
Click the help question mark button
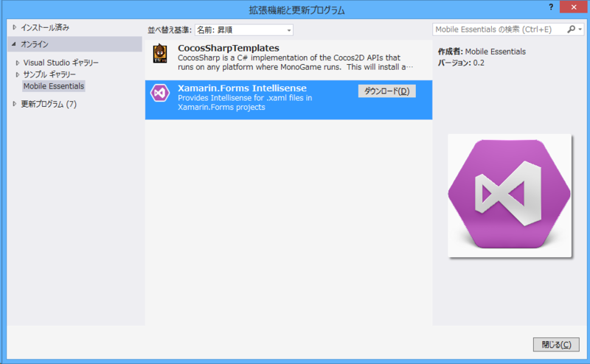click(x=551, y=7)
